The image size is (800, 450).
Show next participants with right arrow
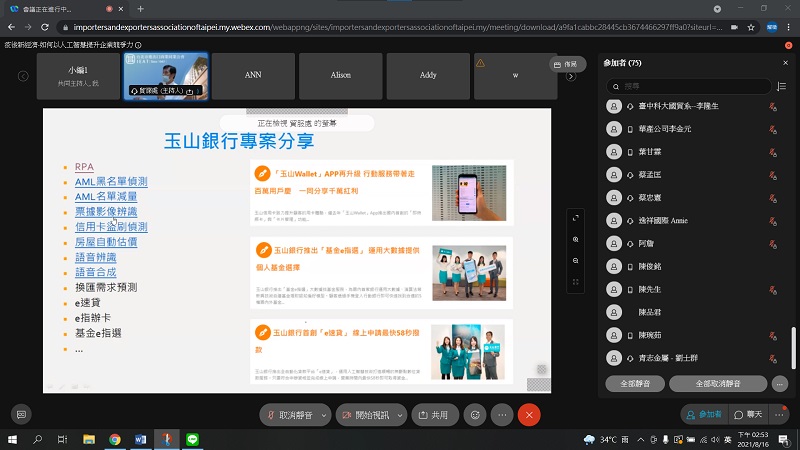[571, 77]
